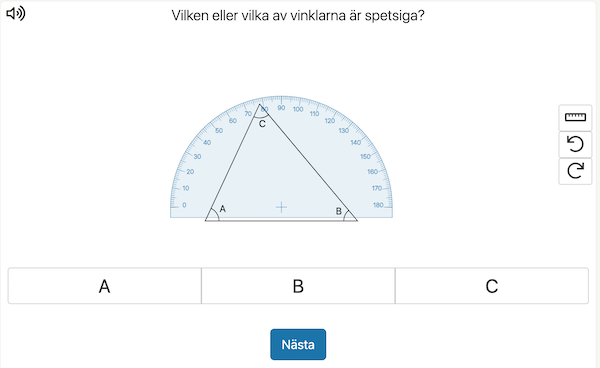Viewport: 600px width, 368px height.
Task: Rotate the protractor counterclockwise
Action: tap(575, 144)
